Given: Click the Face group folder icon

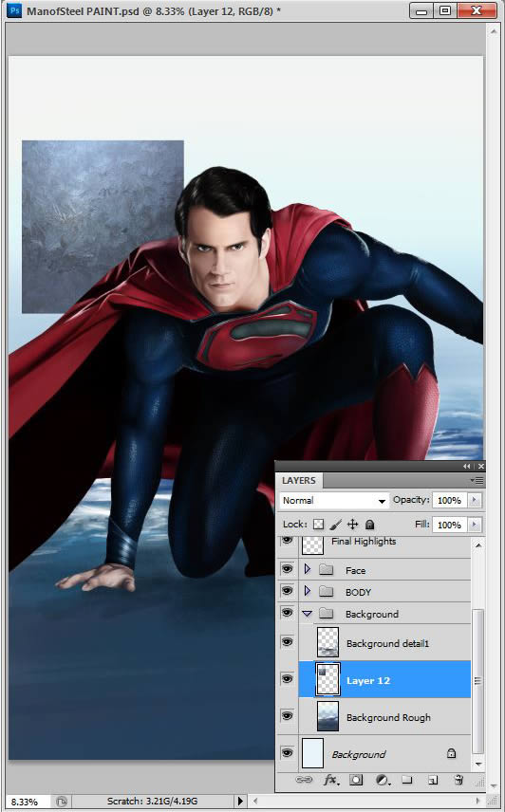Looking at the screenshot, I should pos(326,570).
